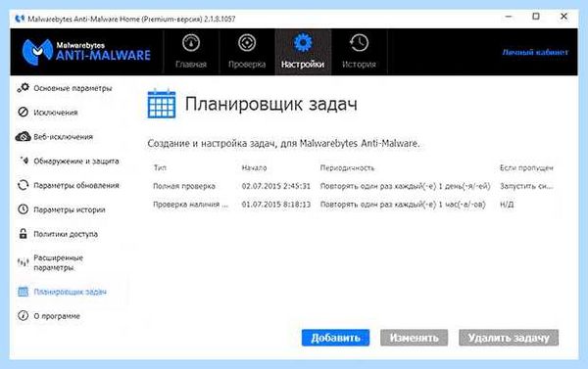Click the info icon beside О программе
The height and width of the screenshot is (369, 588).
(x=23, y=316)
